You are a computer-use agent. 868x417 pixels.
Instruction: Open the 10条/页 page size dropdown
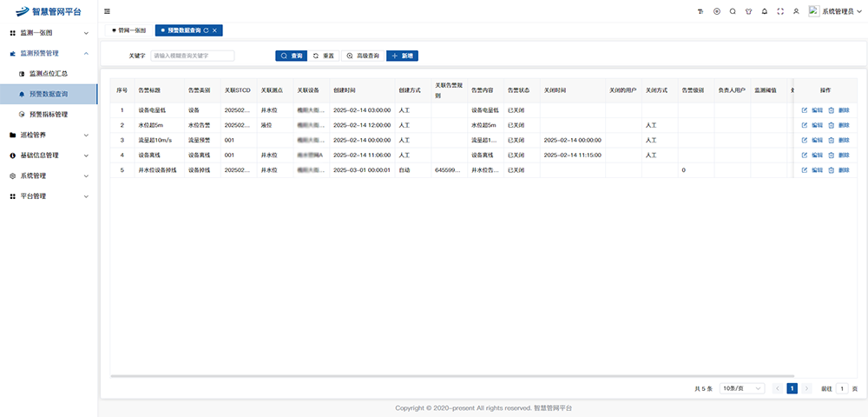point(742,388)
